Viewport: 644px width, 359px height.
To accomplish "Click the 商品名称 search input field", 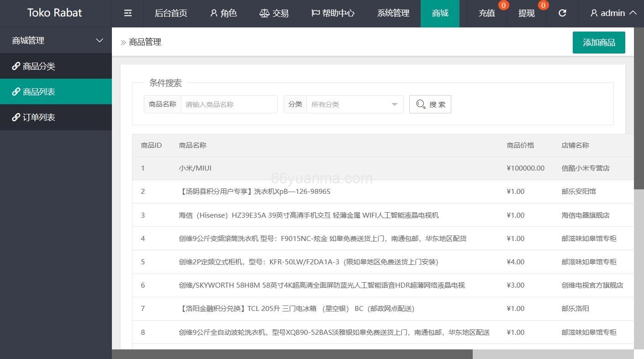I will coord(229,104).
